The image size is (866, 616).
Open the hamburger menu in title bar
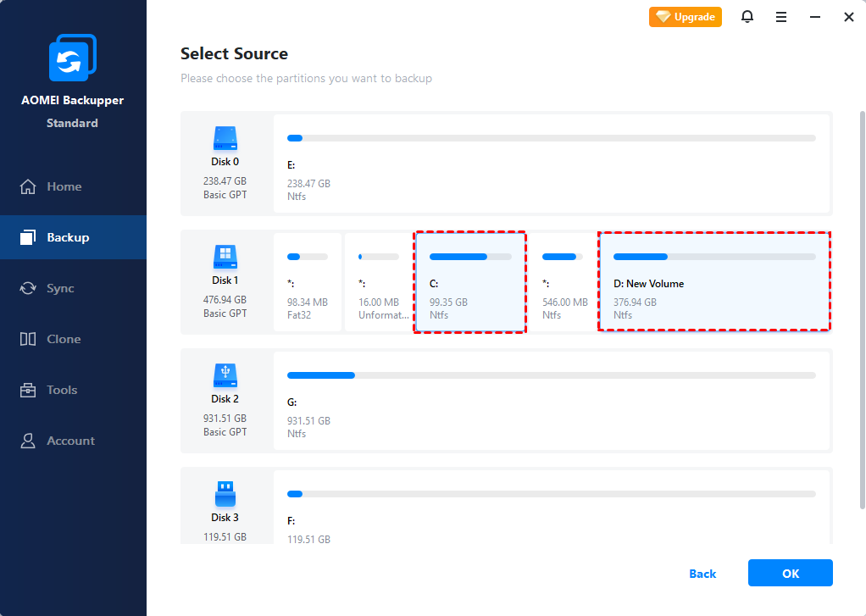(x=781, y=17)
